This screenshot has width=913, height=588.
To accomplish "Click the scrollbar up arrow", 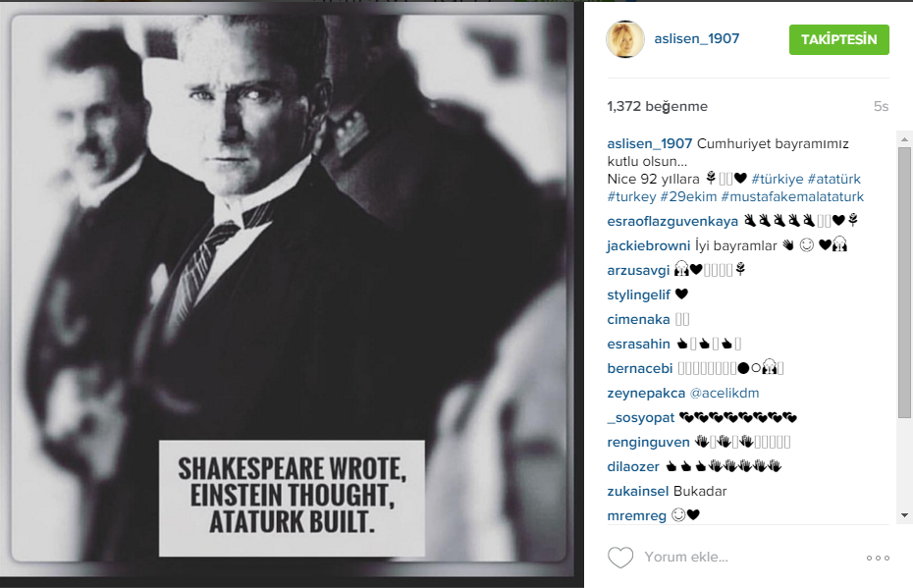I will tap(904, 137).
